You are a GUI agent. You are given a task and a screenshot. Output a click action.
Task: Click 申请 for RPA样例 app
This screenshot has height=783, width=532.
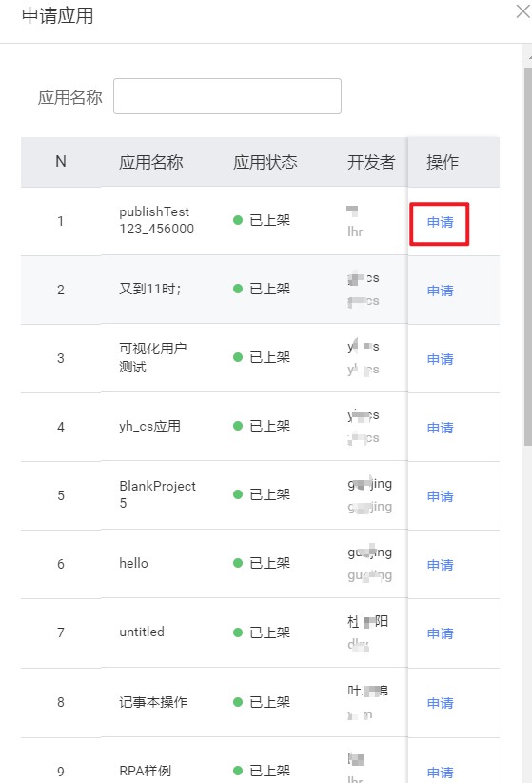click(x=441, y=773)
